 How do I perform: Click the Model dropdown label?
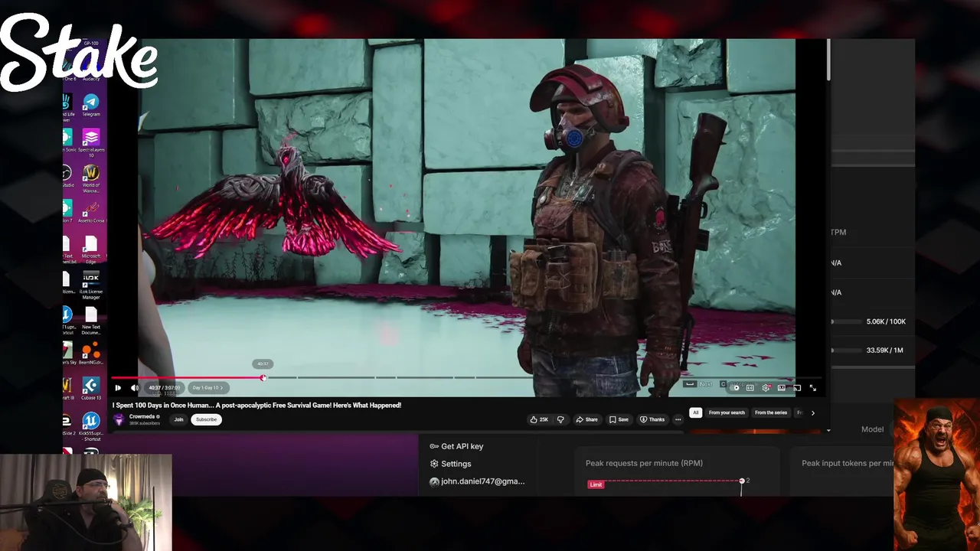[x=872, y=429]
